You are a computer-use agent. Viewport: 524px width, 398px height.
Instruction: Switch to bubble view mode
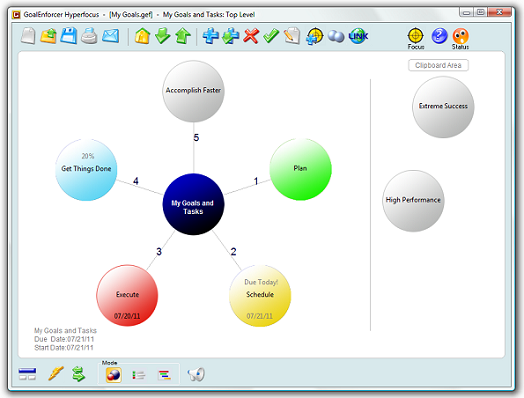113,375
